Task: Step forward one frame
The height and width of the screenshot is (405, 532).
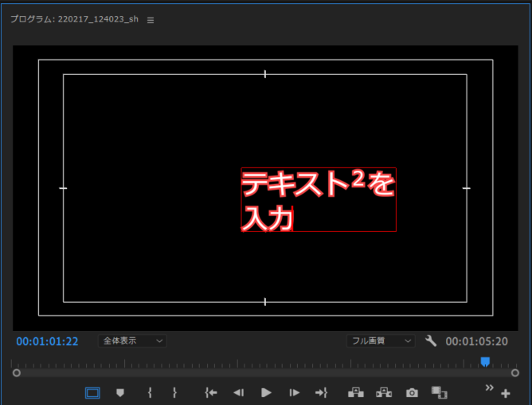Action: click(294, 392)
